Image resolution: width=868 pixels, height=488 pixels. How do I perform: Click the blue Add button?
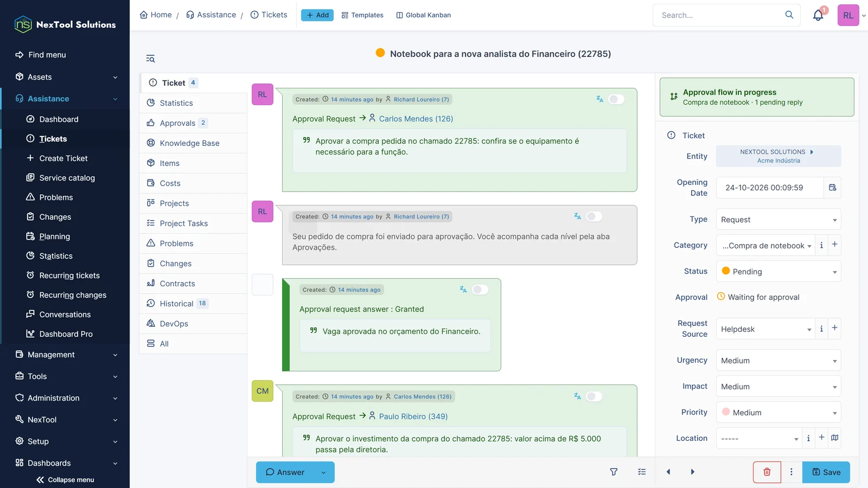[317, 15]
